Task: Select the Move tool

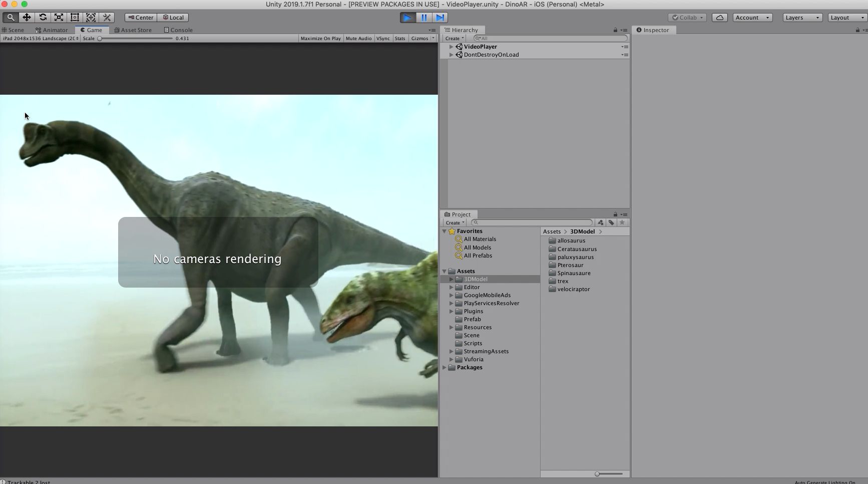Action: point(27,18)
